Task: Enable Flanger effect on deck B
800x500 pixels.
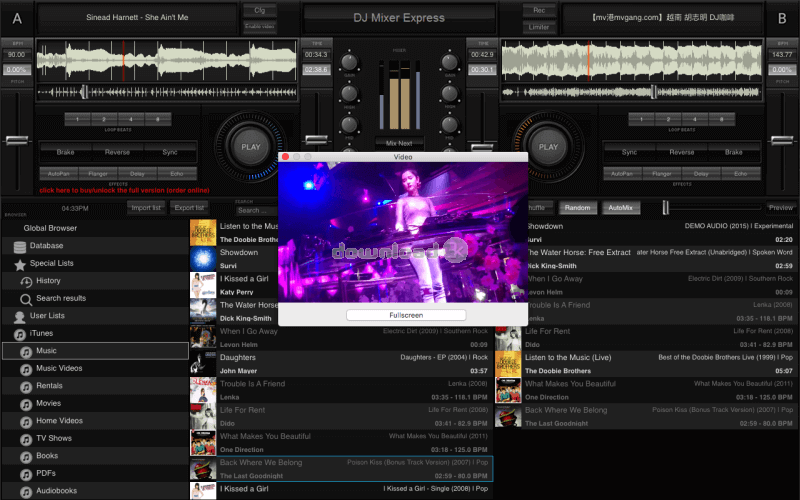Action: point(662,173)
